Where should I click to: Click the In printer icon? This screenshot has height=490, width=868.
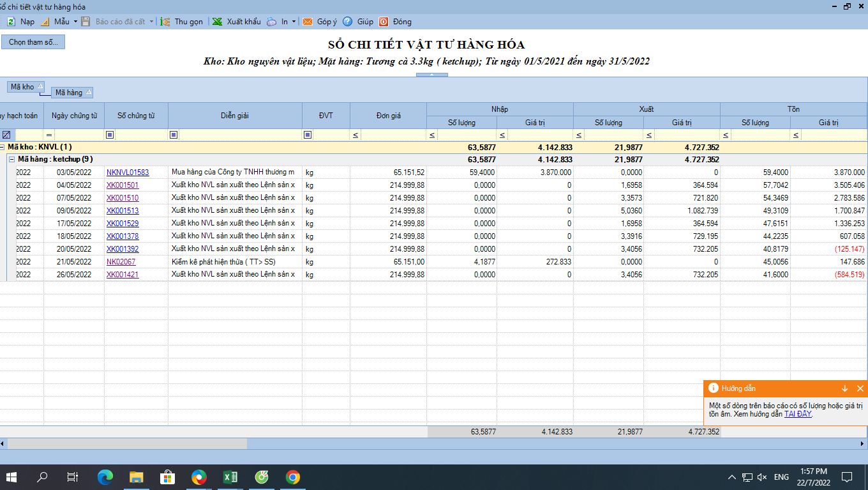[272, 22]
